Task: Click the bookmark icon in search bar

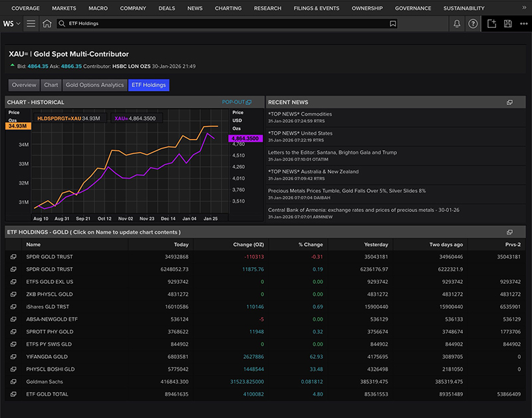Action: pyautogui.click(x=393, y=23)
